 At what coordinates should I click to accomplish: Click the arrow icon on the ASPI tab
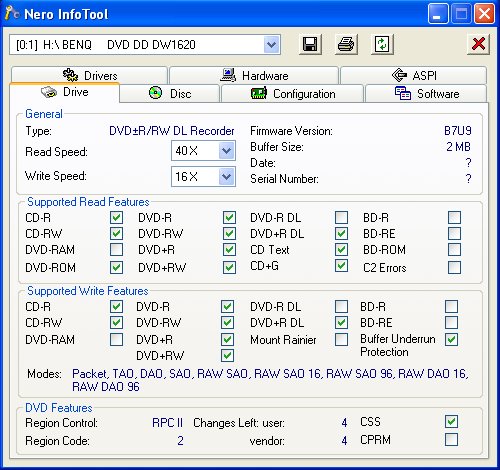(399, 75)
